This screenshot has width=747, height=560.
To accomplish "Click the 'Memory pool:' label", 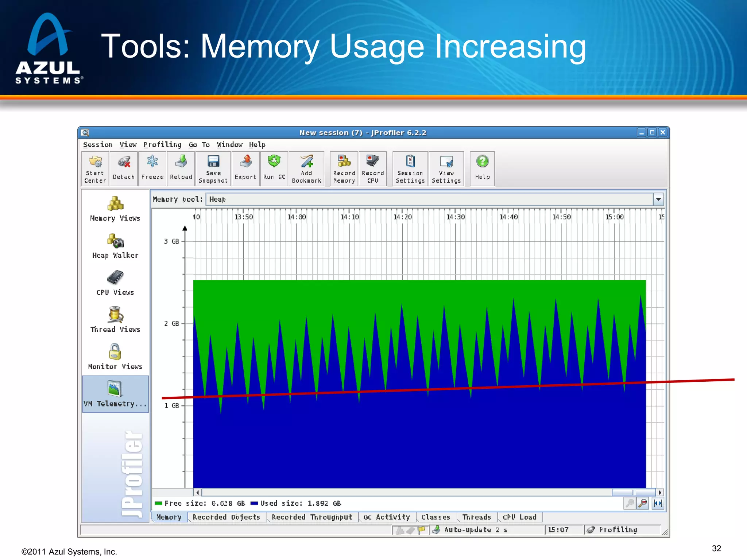I will point(178,199).
